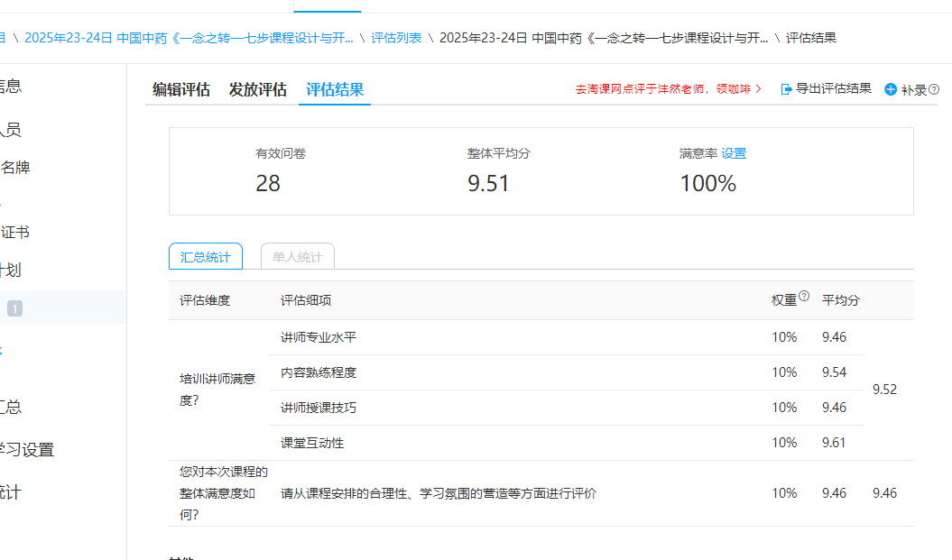Viewport: 952px width, 560px height.
Task: Click the help icon next to 补录
Action: tap(934, 89)
